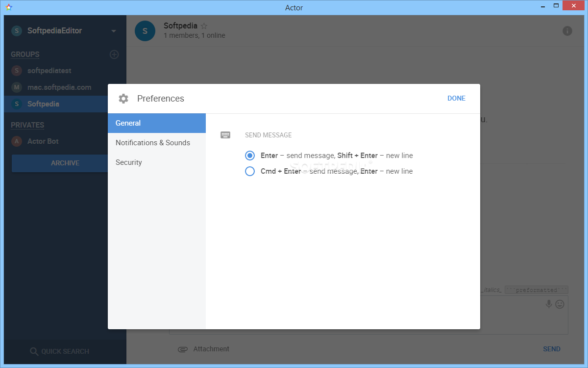Click the SEND button
Image resolution: width=588 pixels, height=368 pixels.
click(x=552, y=349)
